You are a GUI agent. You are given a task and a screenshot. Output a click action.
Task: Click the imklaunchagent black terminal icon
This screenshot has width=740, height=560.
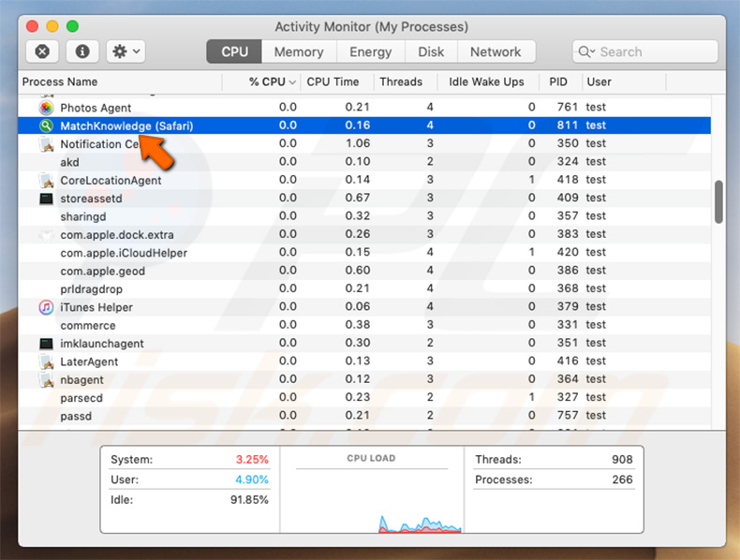click(46, 344)
